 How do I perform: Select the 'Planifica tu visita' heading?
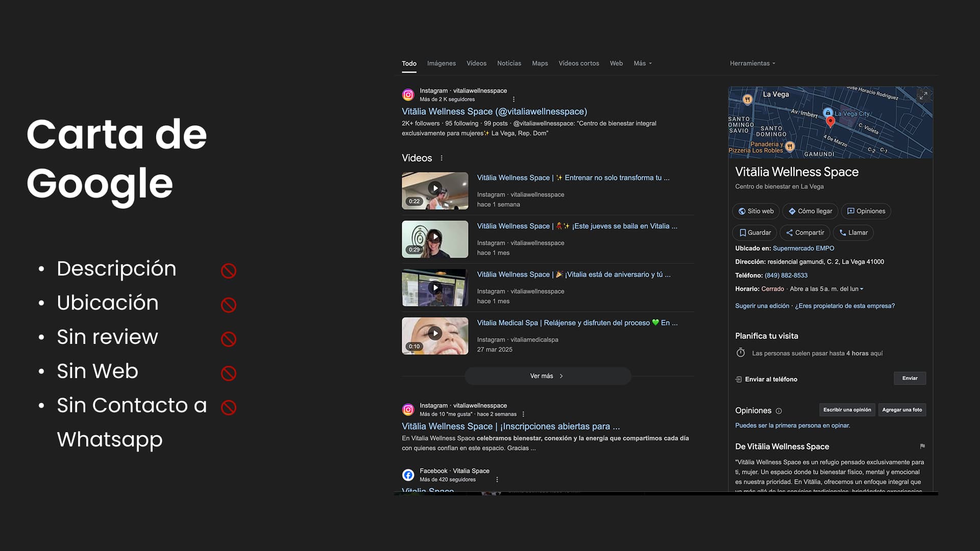(767, 336)
